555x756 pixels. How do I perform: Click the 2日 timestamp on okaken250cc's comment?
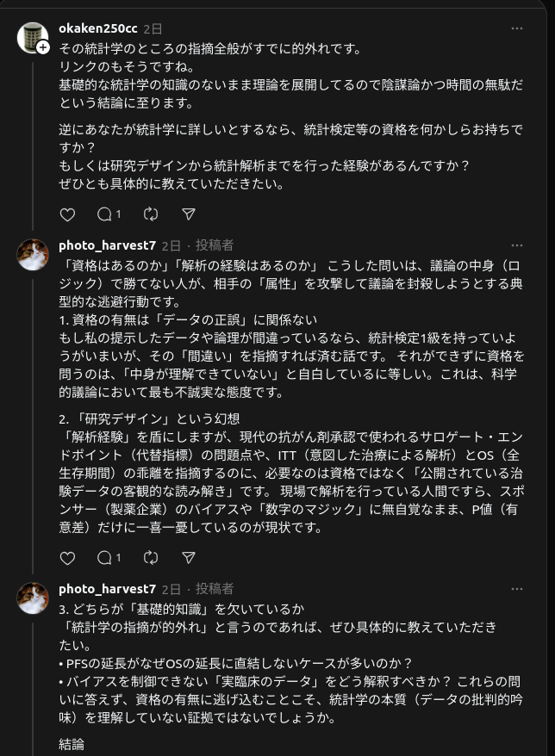[152, 28]
